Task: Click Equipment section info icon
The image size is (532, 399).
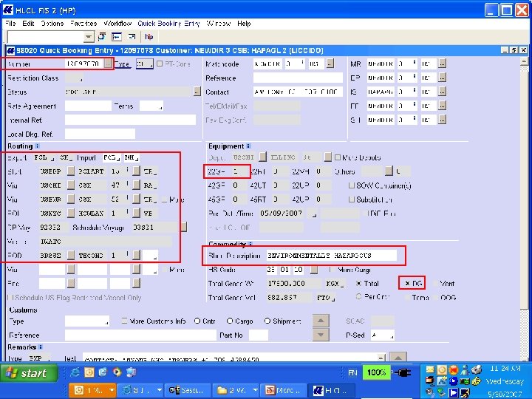Action: pos(248,146)
